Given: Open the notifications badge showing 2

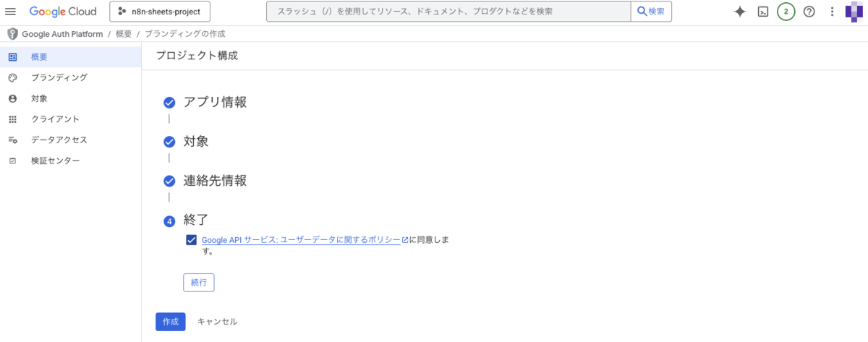Looking at the screenshot, I should [x=786, y=12].
